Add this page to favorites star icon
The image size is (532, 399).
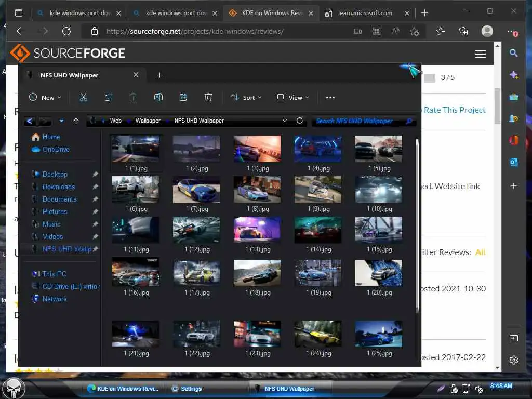pos(414,32)
